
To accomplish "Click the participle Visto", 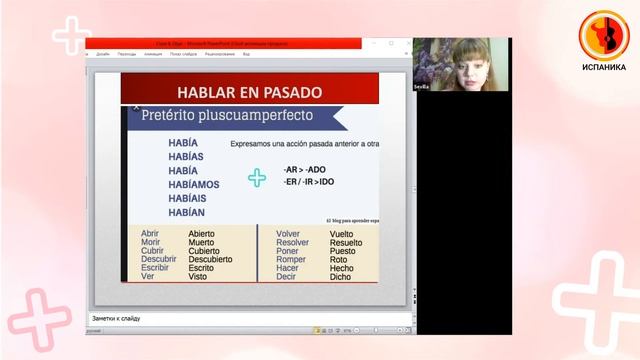I will point(198,277).
